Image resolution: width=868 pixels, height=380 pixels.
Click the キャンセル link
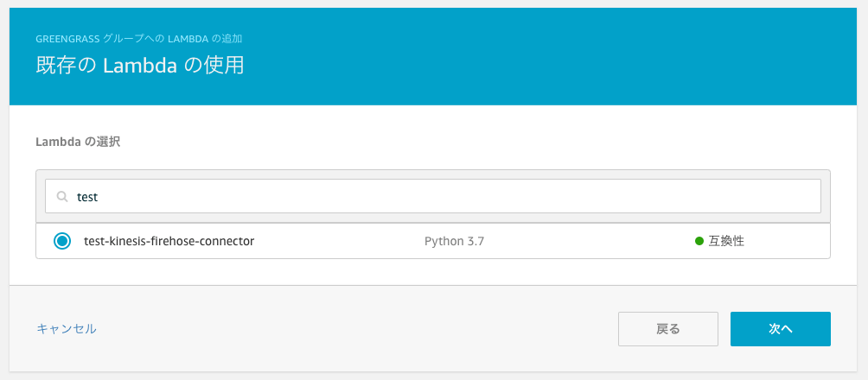(67, 329)
